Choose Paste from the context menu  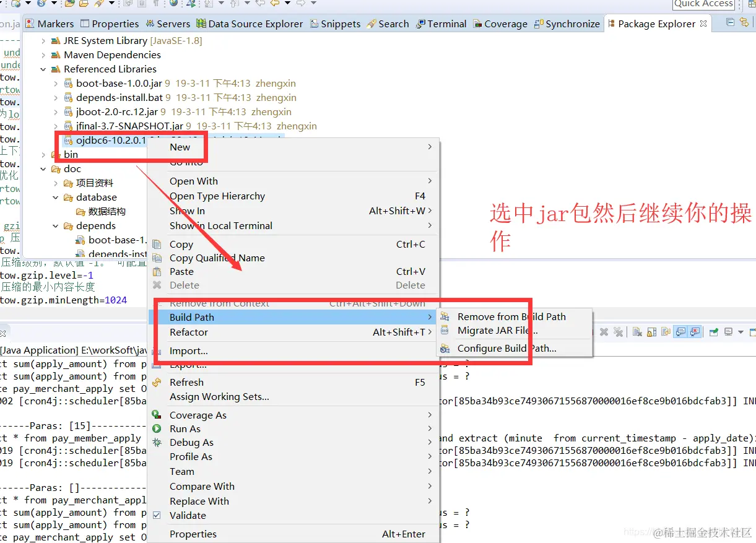[x=293, y=272]
